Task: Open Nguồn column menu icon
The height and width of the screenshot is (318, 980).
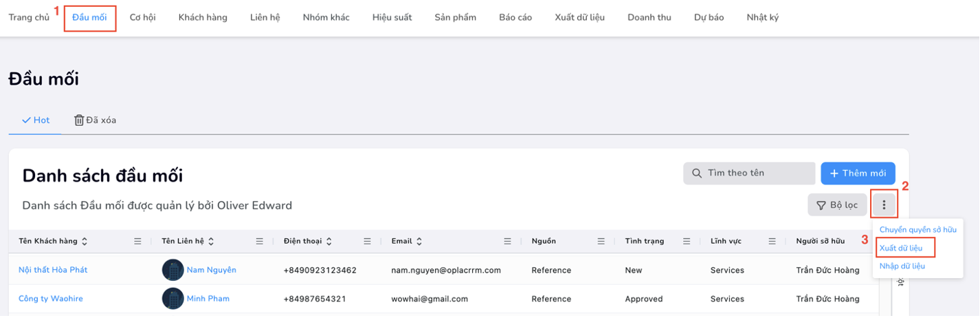Action: [601, 242]
